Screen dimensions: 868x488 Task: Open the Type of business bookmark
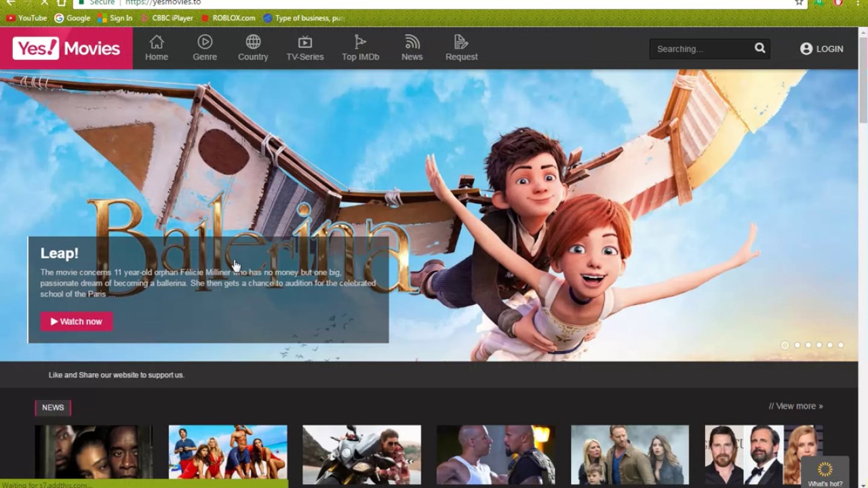point(304,18)
